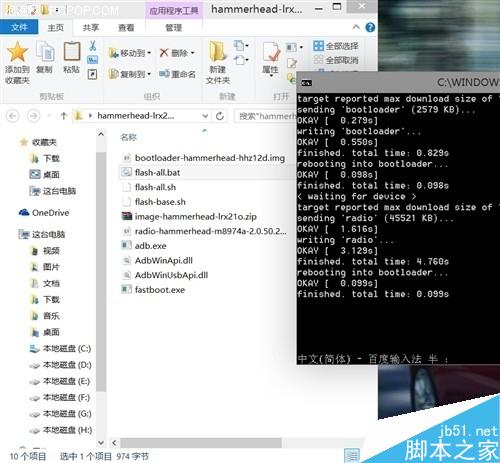Click the refresh button
This screenshot has width=500, height=463.
(x=220, y=116)
